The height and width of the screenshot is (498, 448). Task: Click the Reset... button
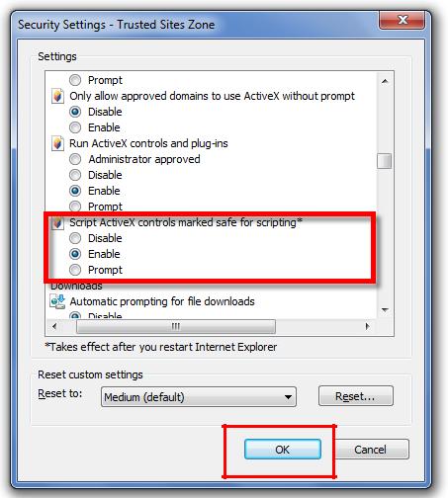[356, 396]
